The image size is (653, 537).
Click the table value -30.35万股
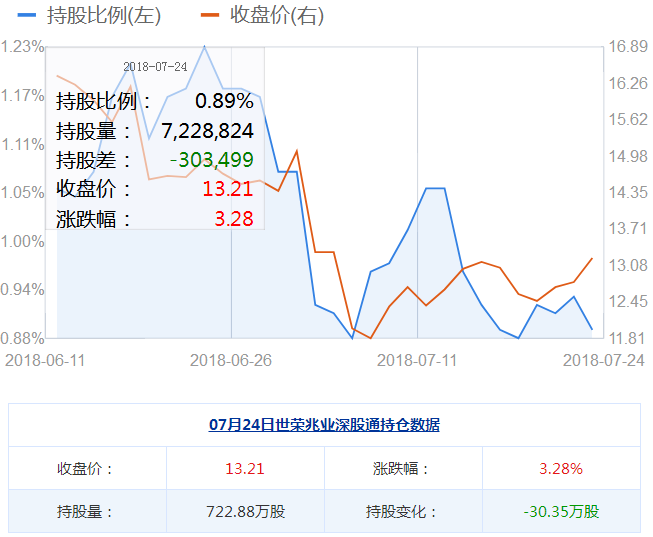click(x=561, y=512)
